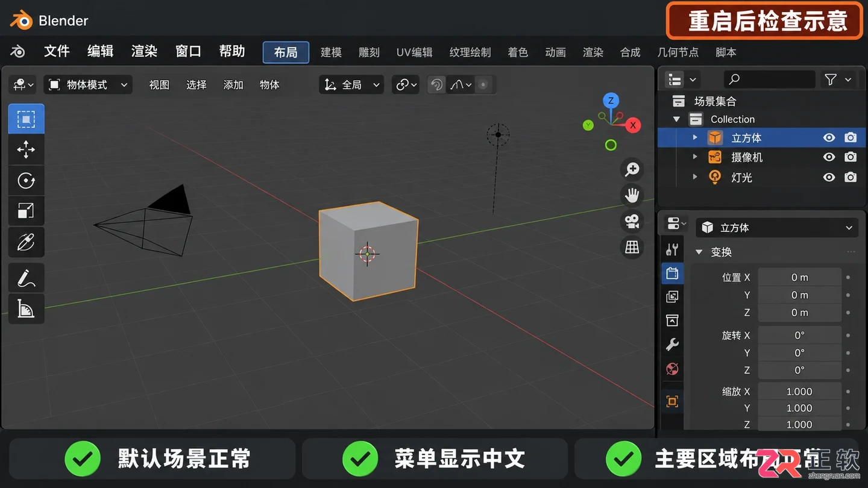Viewport: 868px width, 488px height.
Task: Open the 编辑 menu
Action: coord(100,52)
